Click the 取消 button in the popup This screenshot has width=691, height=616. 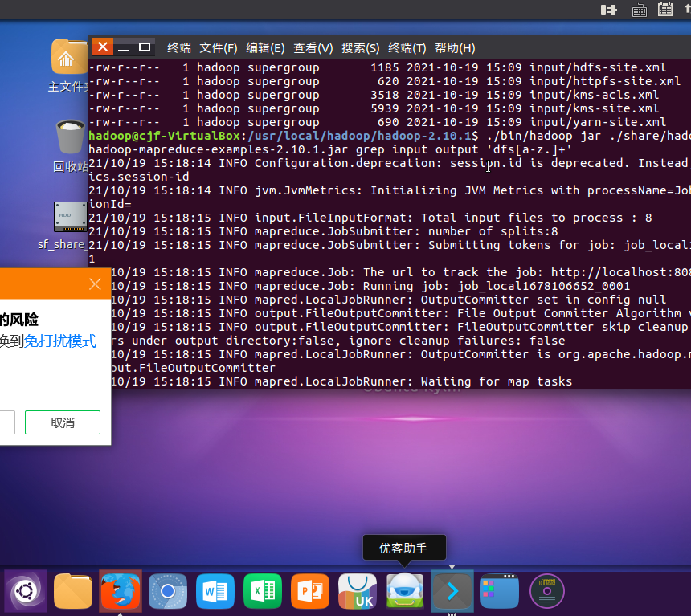63,422
